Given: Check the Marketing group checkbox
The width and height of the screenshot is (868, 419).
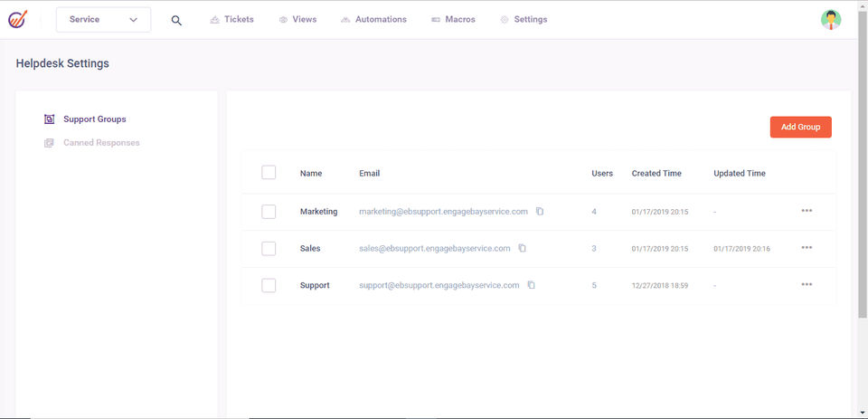Looking at the screenshot, I should 269,212.
